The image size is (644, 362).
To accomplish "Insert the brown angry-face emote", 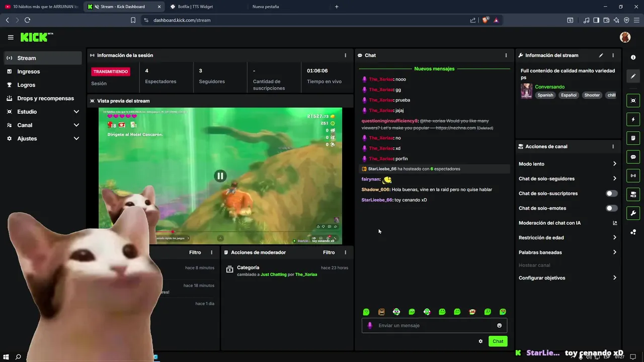I will (x=381, y=312).
